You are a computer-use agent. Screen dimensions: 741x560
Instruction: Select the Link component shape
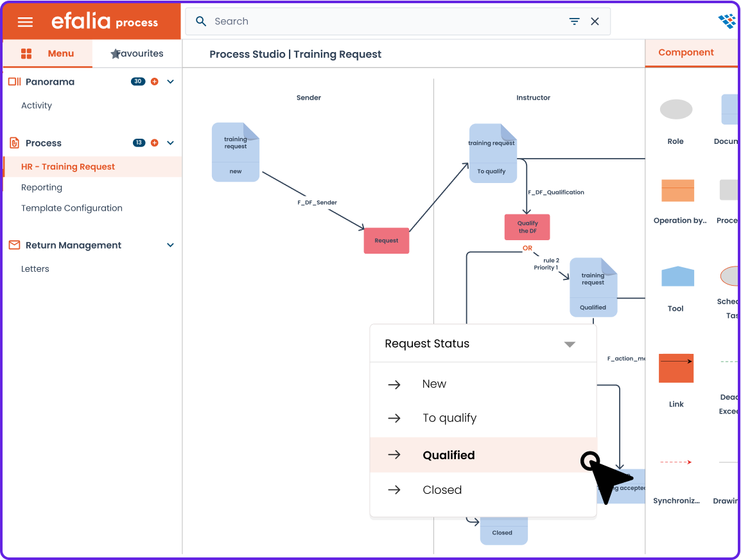tap(676, 368)
